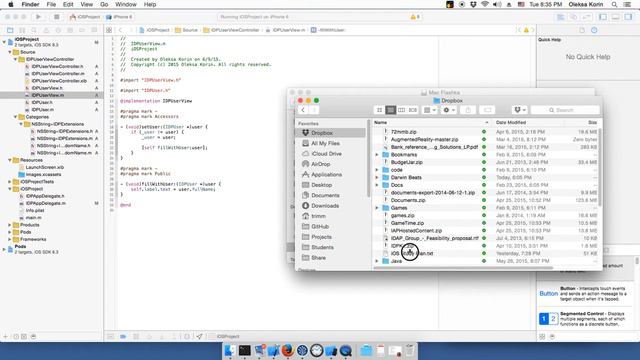Collapse the Source group in navigator
The width and height of the screenshot is (640, 360).
click(x=10, y=52)
